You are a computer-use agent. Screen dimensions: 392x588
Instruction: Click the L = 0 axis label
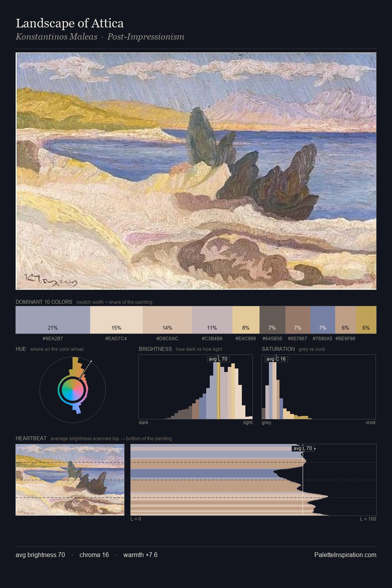click(x=136, y=519)
